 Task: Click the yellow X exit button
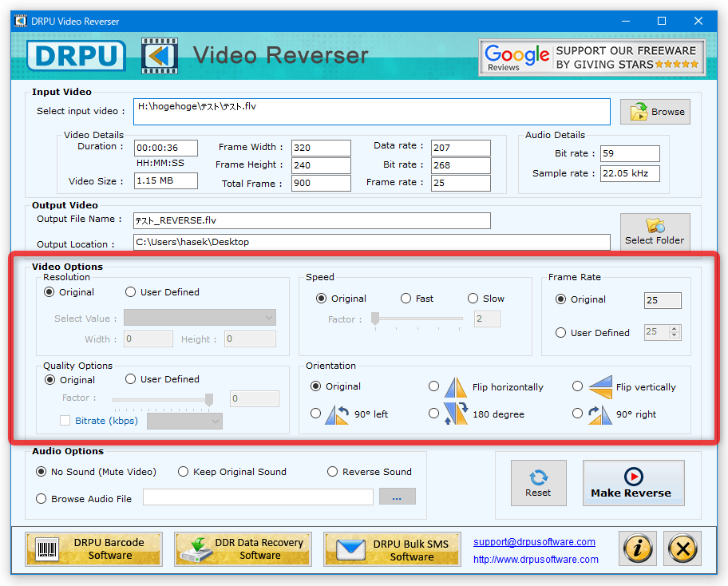(682, 548)
